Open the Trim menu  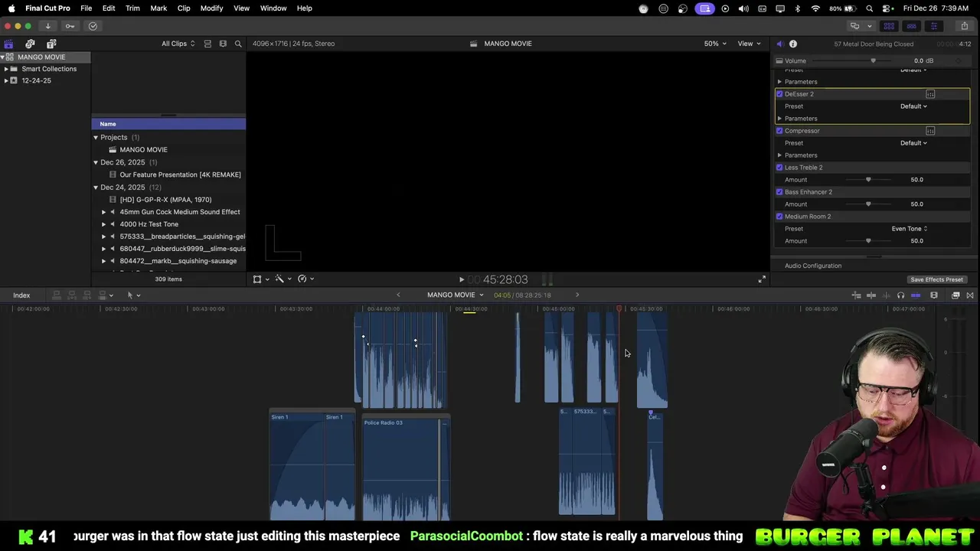(x=132, y=8)
